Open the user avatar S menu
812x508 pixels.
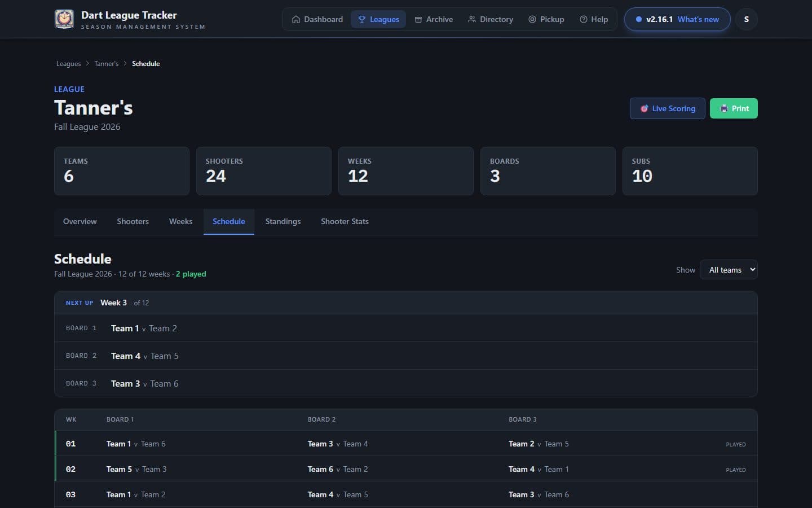[x=746, y=19]
